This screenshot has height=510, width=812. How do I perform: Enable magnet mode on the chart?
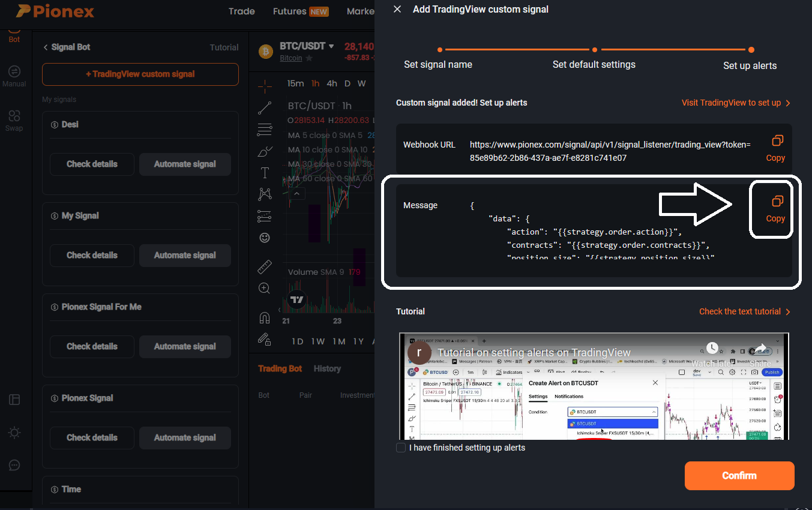pyautogui.click(x=264, y=317)
